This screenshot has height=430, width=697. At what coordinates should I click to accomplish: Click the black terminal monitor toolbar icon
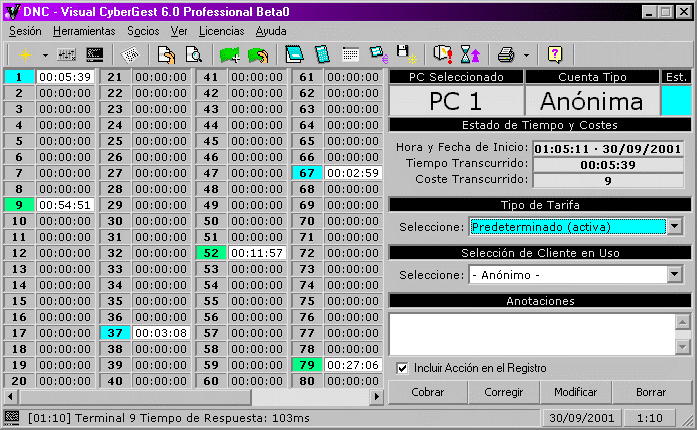[95, 53]
